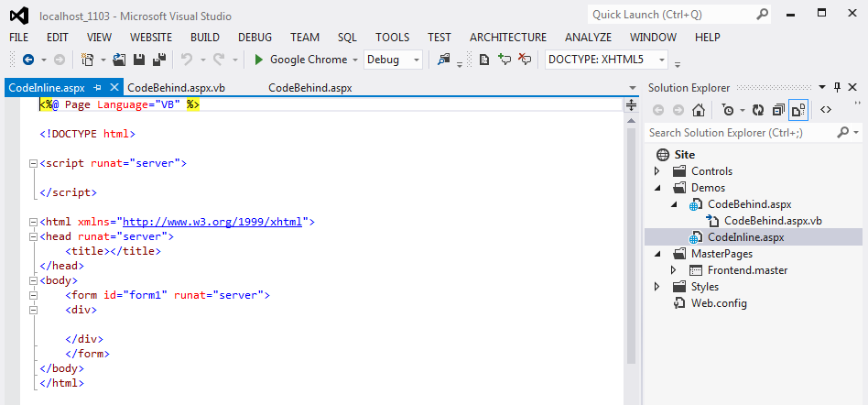
Task: Collapse the CodeBehind.aspx node
Action: pos(674,205)
